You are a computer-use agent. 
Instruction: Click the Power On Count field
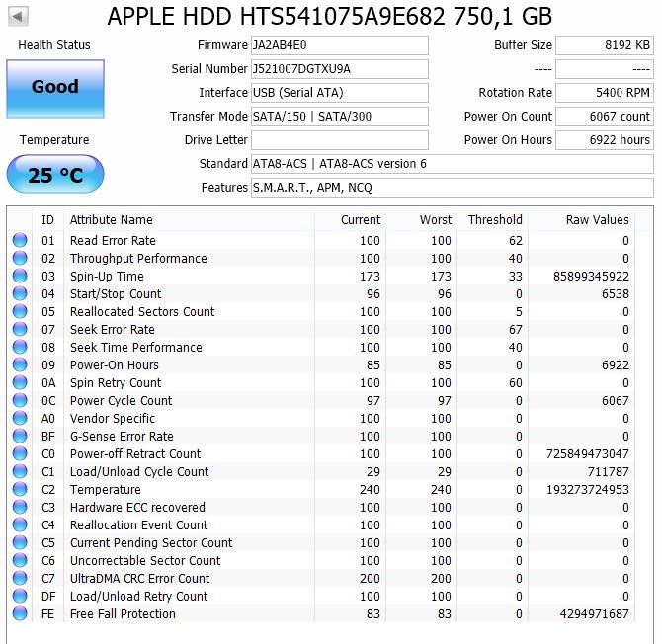(604, 116)
